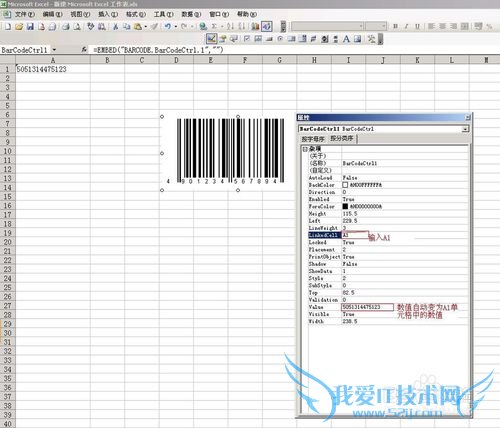Toggle align right formatting
This screenshot has width=500, height=428.
coord(453,26)
